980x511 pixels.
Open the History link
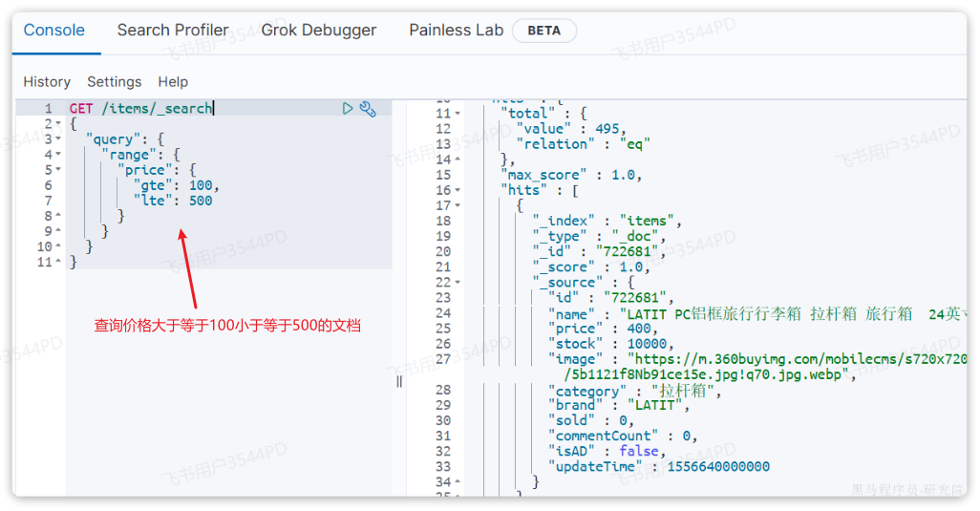(x=47, y=82)
